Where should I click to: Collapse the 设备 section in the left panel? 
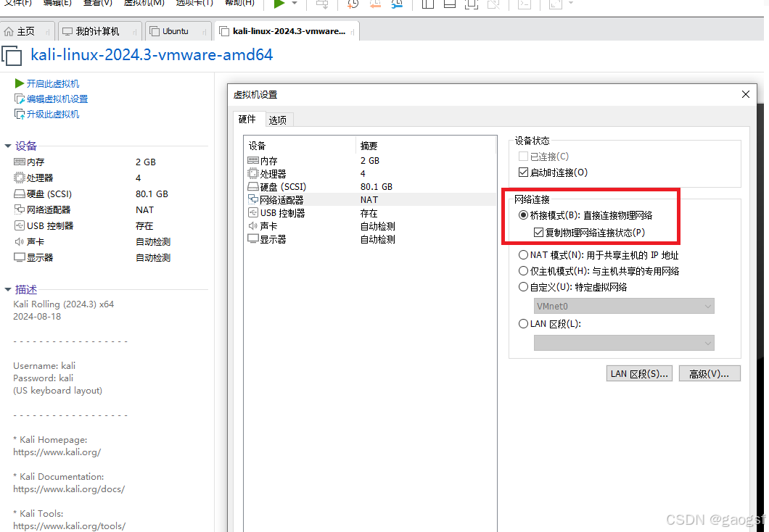point(8,146)
